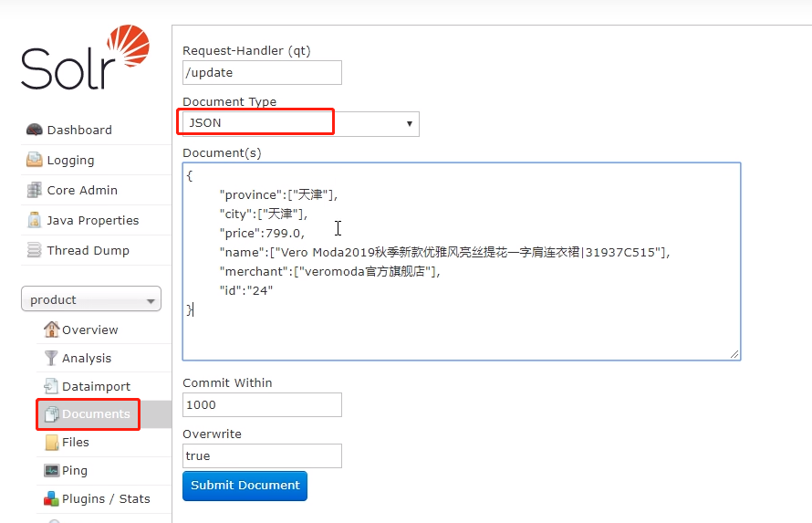Open the product core Overview
Screen dimensions: 812x523
click(90, 329)
